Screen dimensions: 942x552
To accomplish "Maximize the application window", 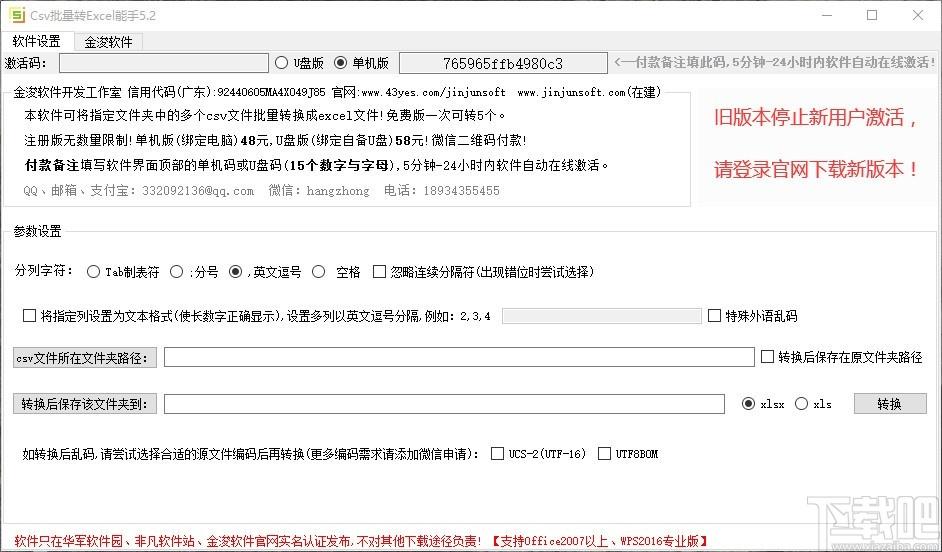I will (x=872, y=16).
